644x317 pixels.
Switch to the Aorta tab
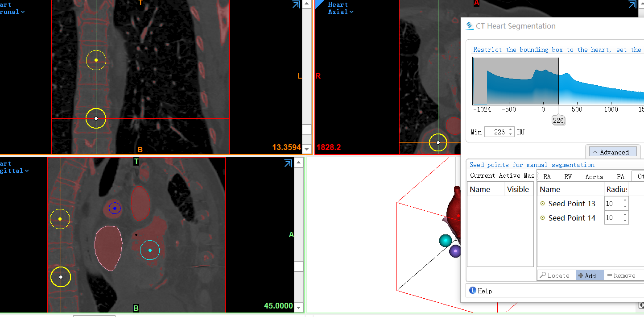594,176
